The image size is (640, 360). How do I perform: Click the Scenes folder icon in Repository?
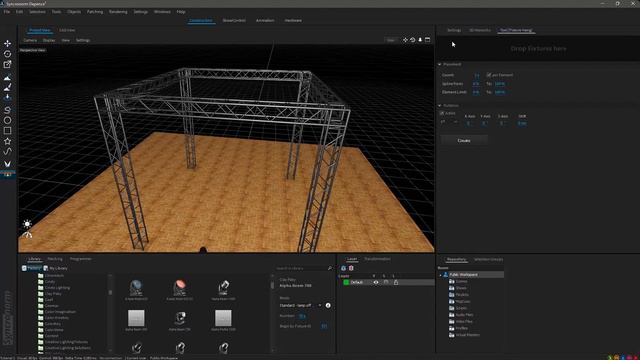(x=451, y=281)
